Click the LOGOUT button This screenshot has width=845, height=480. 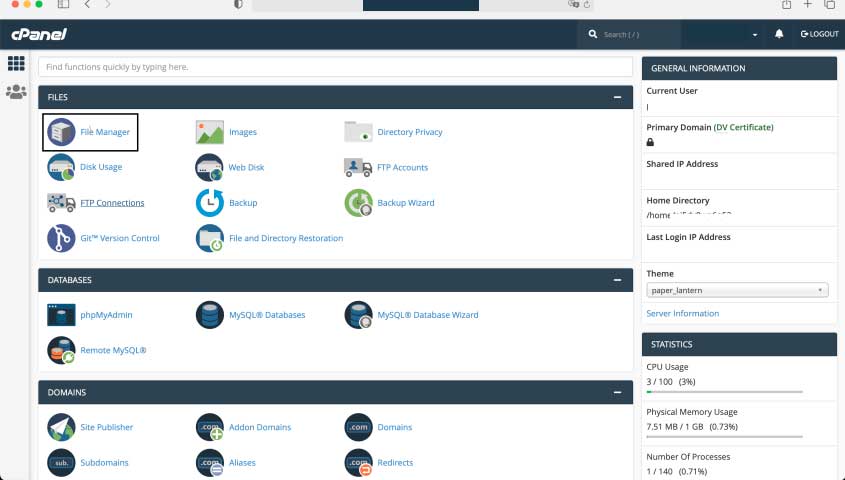(x=819, y=34)
